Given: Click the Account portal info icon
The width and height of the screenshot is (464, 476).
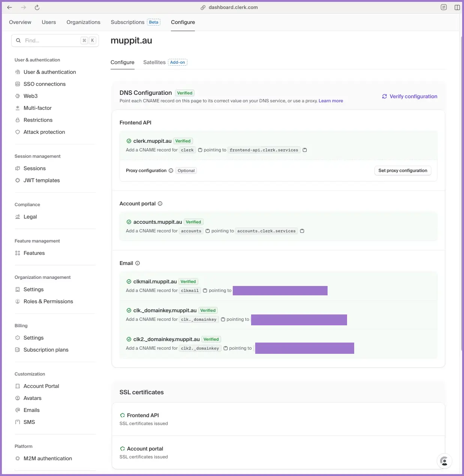Looking at the screenshot, I should coord(160,204).
